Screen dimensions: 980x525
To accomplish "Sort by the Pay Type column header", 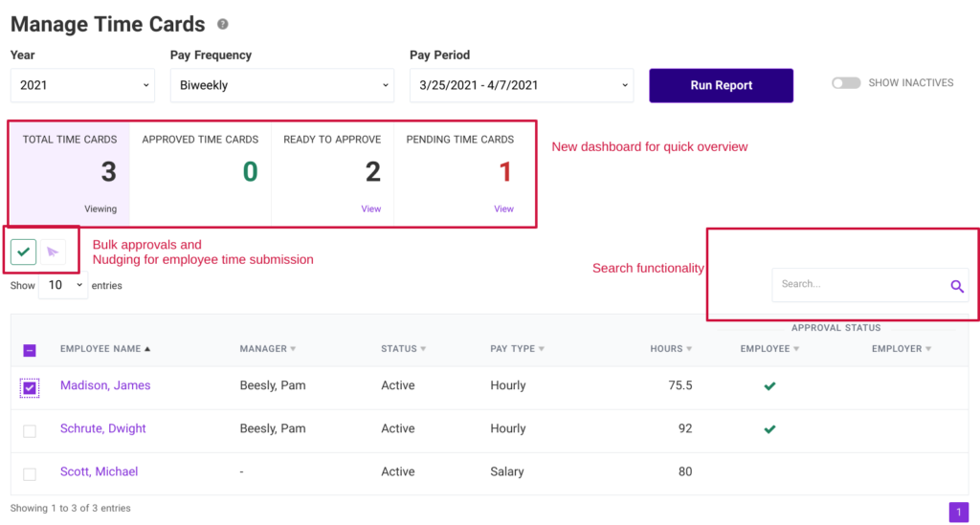I will 515,349.
